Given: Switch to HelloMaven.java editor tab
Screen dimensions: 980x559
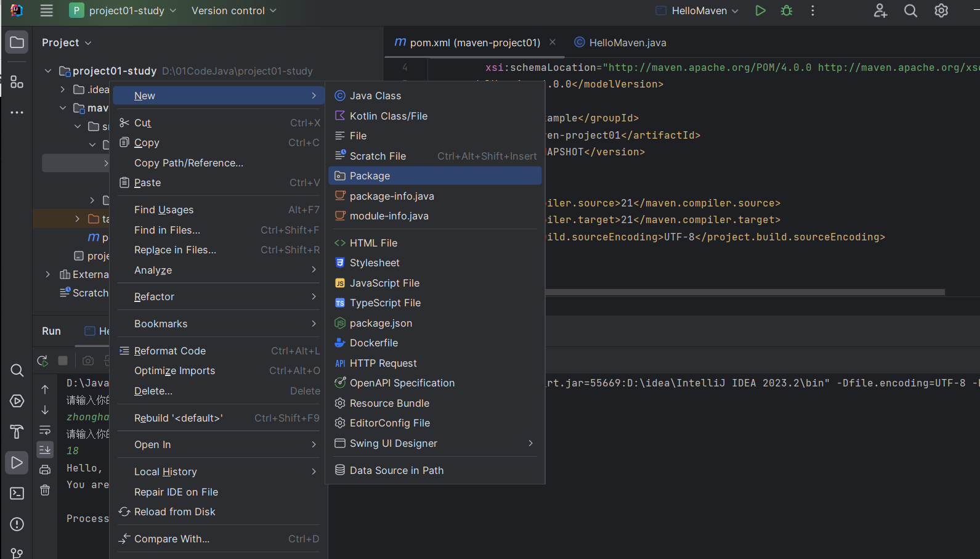Looking at the screenshot, I should pos(620,43).
